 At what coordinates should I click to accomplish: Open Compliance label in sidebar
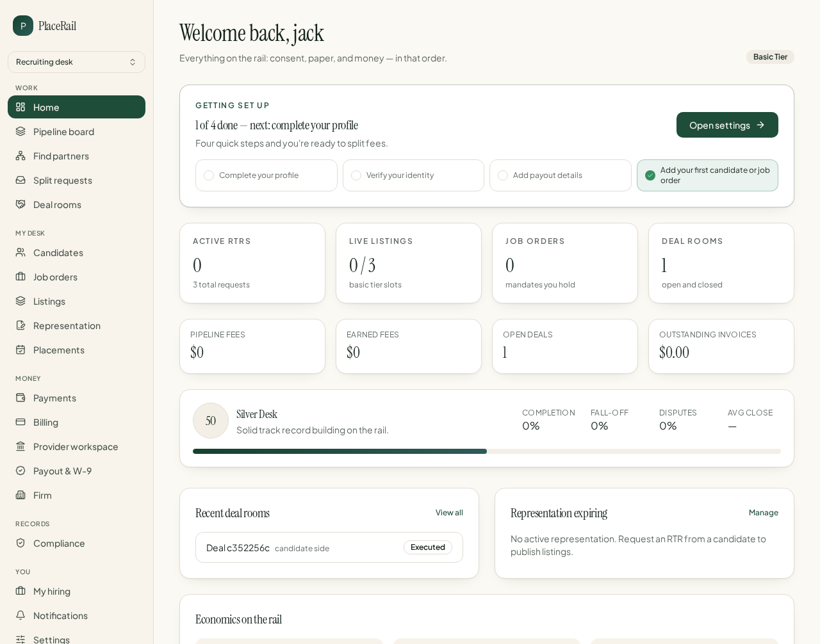[59, 543]
